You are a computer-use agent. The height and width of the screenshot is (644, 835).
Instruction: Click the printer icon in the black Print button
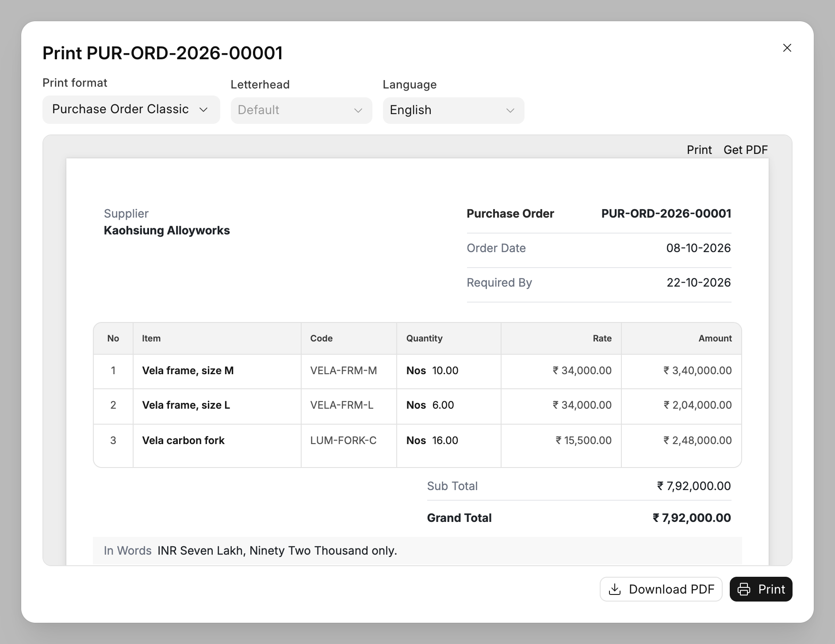tap(744, 589)
